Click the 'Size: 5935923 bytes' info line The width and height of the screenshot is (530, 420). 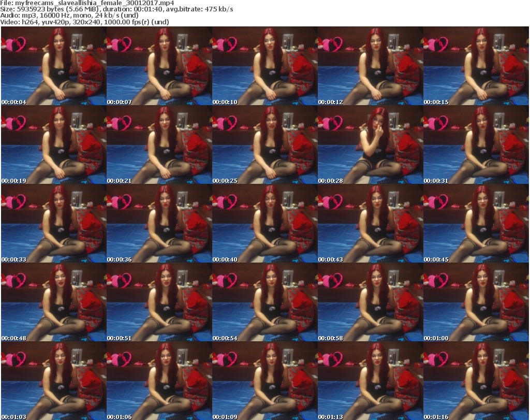(x=116, y=9)
